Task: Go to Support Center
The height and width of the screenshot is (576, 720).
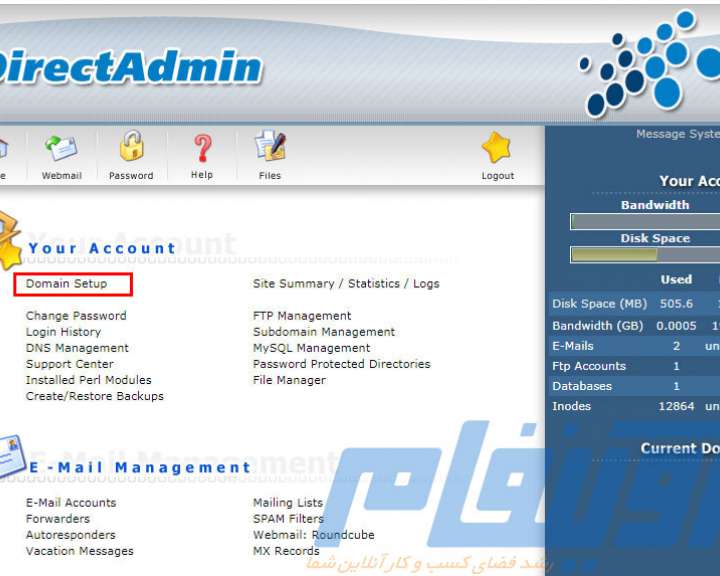Action: (70, 364)
